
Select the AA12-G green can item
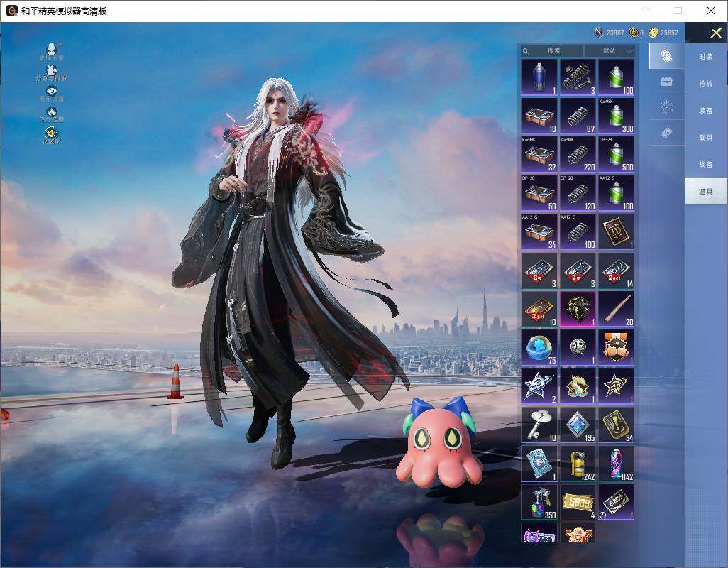point(616,193)
